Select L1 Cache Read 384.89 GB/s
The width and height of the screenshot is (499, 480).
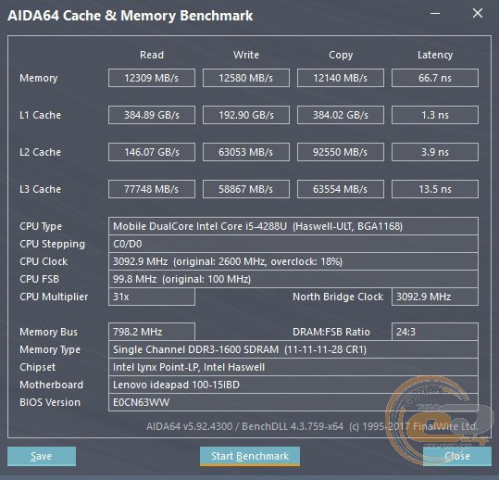pos(152,115)
